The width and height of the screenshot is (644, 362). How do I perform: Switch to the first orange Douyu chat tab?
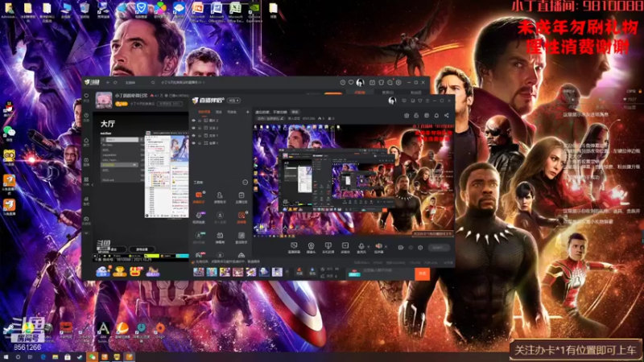[359, 93]
